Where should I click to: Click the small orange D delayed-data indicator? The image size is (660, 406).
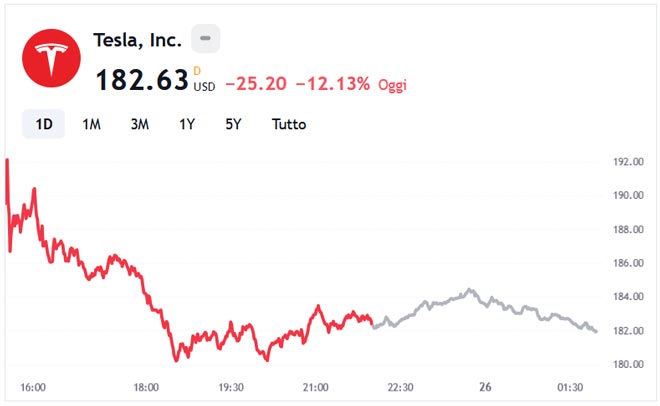click(x=197, y=70)
